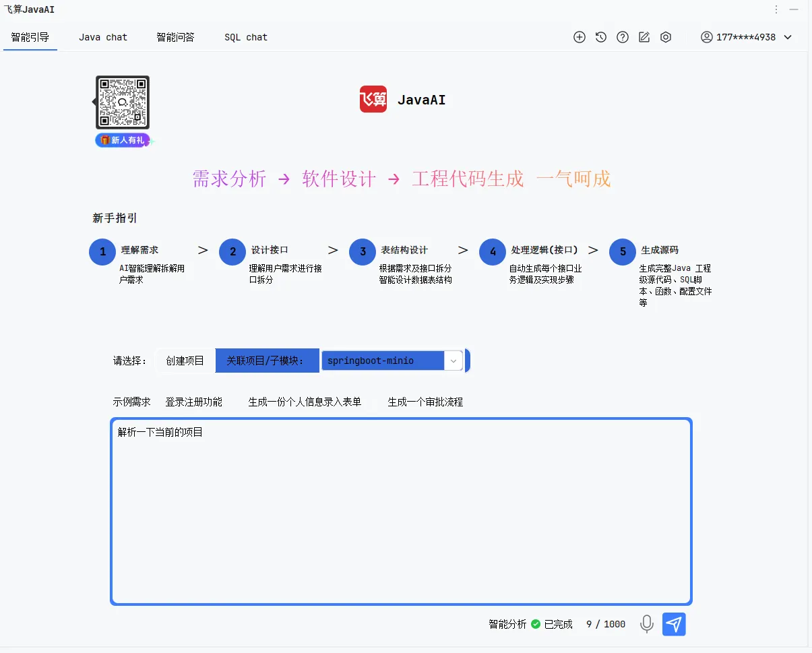Image resolution: width=812 pixels, height=653 pixels.
Task: Click the edit note pencil icon
Action: (644, 37)
